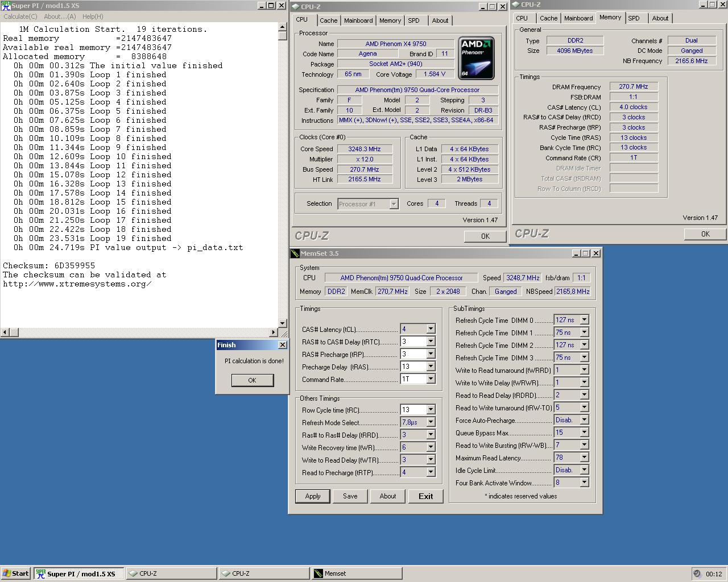Click Super PI horizontal scrollbar right arrow
Screen dimensions: 728x582
[x=274, y=332]
